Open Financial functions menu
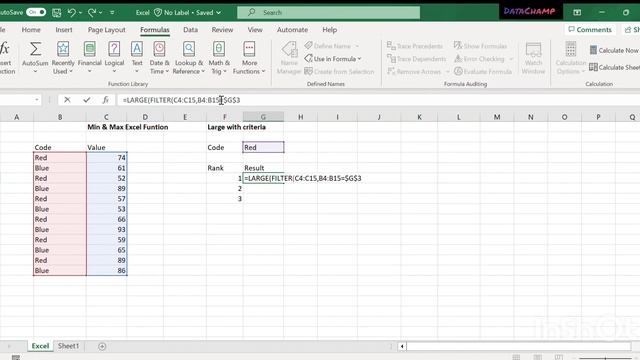Image resolution: width=640 pixels, height=360 pixels. tap(89, 57)
